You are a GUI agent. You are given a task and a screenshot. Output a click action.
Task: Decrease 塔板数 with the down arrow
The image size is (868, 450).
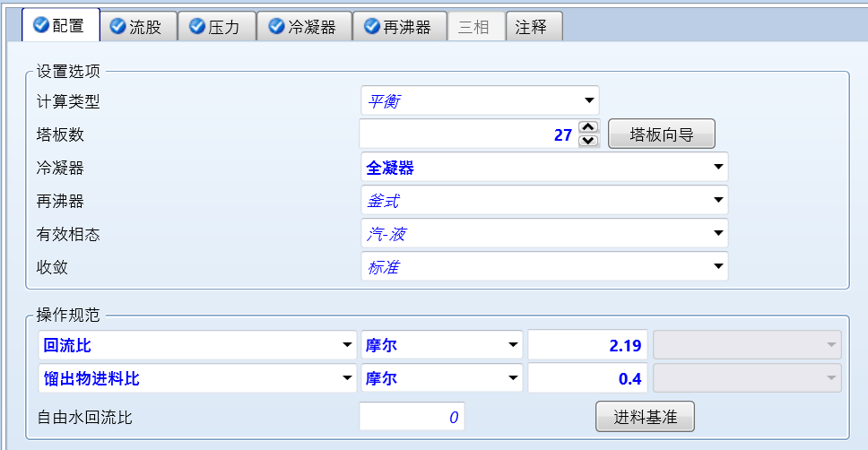pos(588,141)
